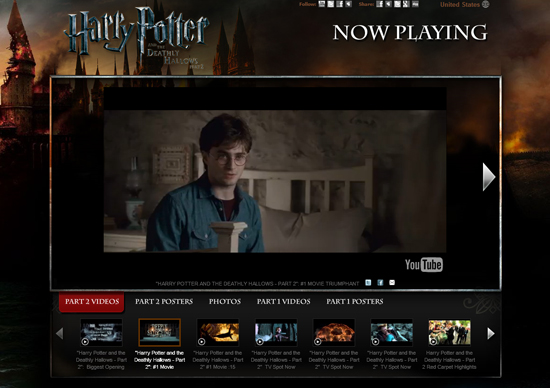The height and width of the screenshot is (388, 550).
Task: Open the Part 1 Videos tab
Action: (283, 302)
